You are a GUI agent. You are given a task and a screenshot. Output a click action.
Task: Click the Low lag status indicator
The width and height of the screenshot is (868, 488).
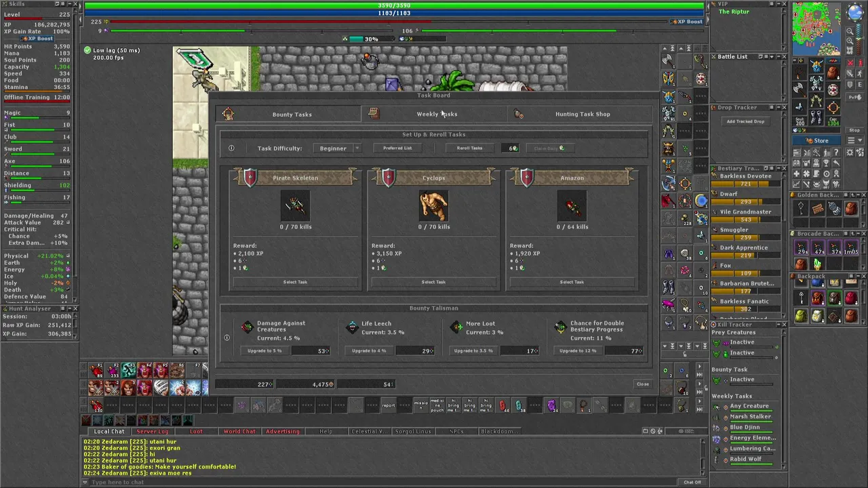tap(112, 50)
